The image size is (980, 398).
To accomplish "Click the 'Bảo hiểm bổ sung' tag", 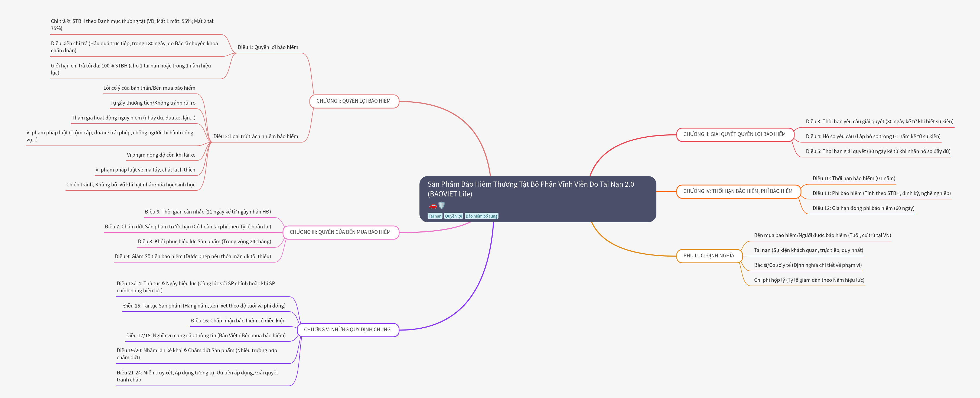I will click(x=481, y=216).
